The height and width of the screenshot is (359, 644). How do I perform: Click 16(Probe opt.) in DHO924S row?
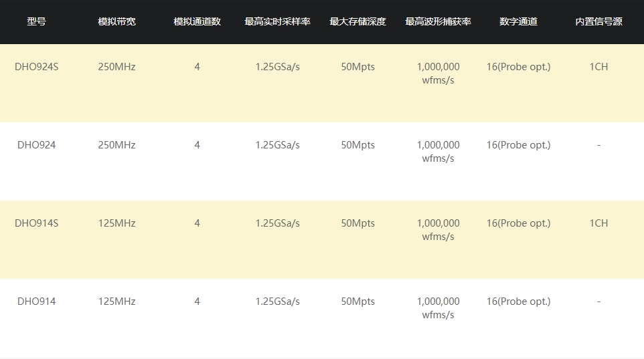tap(518, 67)
